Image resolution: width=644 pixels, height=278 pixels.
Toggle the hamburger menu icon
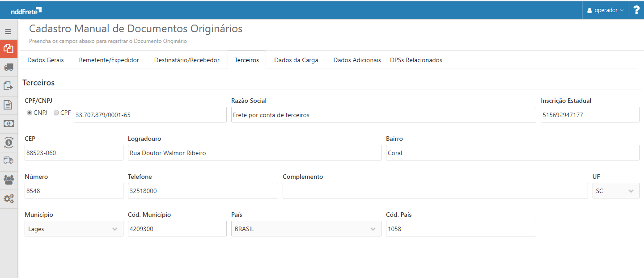point(8,32)
